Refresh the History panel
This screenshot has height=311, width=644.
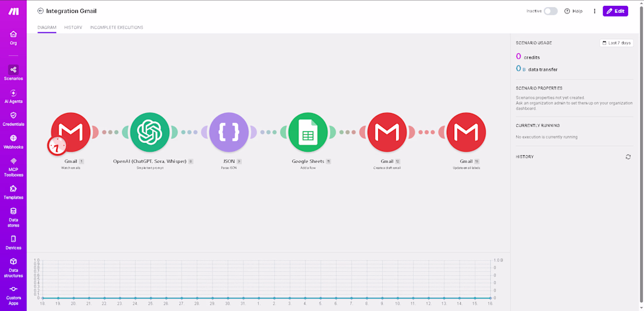pos(628,157)
